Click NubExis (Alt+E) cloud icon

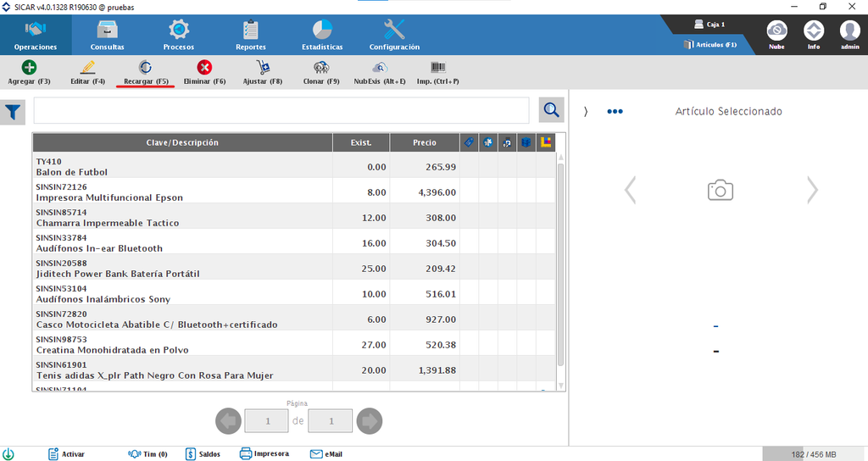(x=379, y=68)
